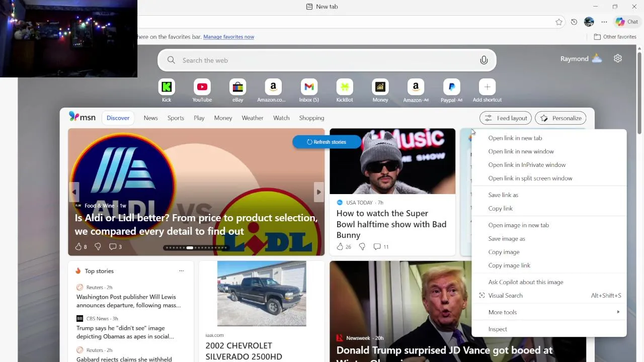Select Open link in InPrivate window
The image size is (644, 362).
click(549, 165)
